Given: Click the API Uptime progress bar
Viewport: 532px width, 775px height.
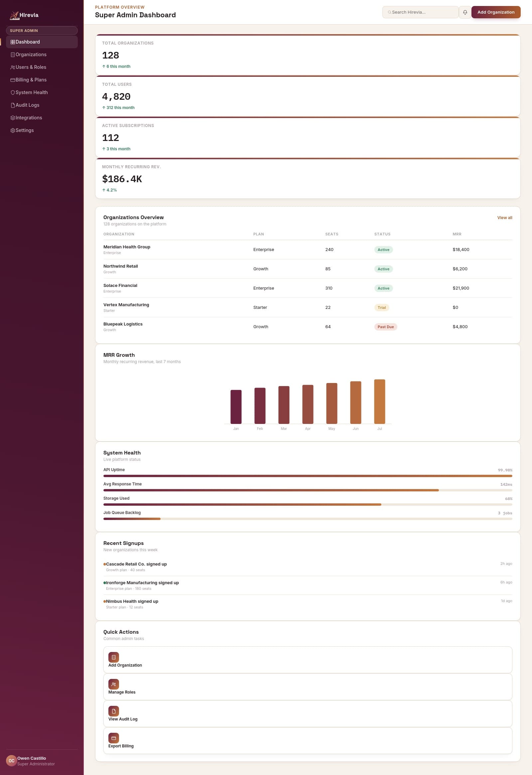Looking at the screenshot, I should click(x=308, y=476).
